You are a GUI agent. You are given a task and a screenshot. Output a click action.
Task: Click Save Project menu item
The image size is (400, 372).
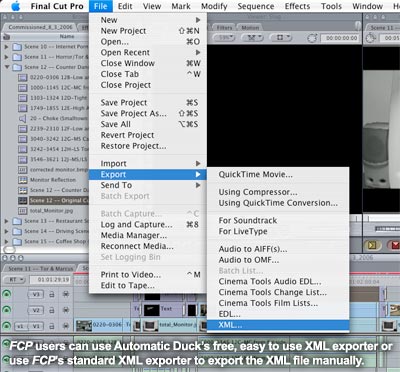(148, 103)
